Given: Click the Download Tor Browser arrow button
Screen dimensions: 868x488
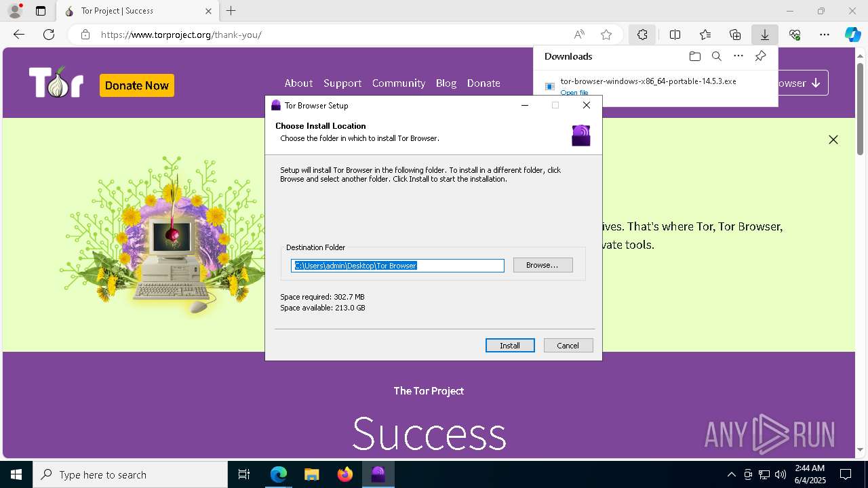Looking at the screenshot, I should (803, 83).
